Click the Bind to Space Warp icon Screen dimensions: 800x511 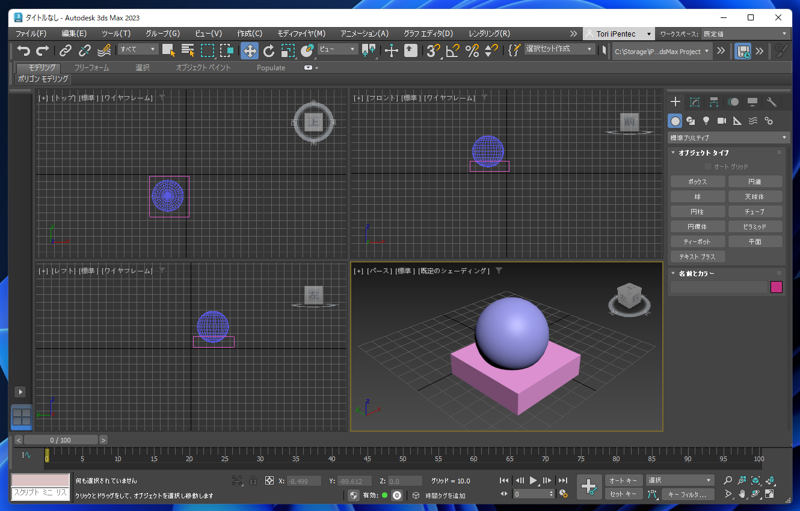tap(104, 50)
